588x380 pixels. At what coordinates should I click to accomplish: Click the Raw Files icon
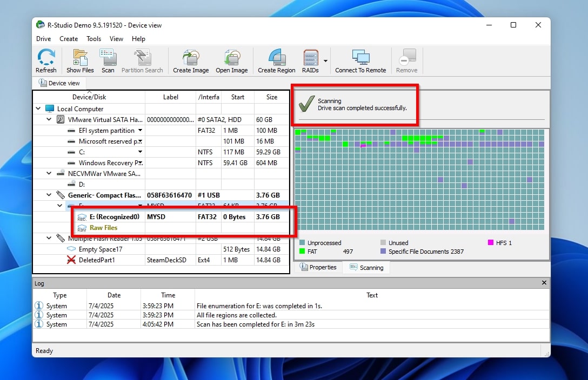tap(82, 228)
